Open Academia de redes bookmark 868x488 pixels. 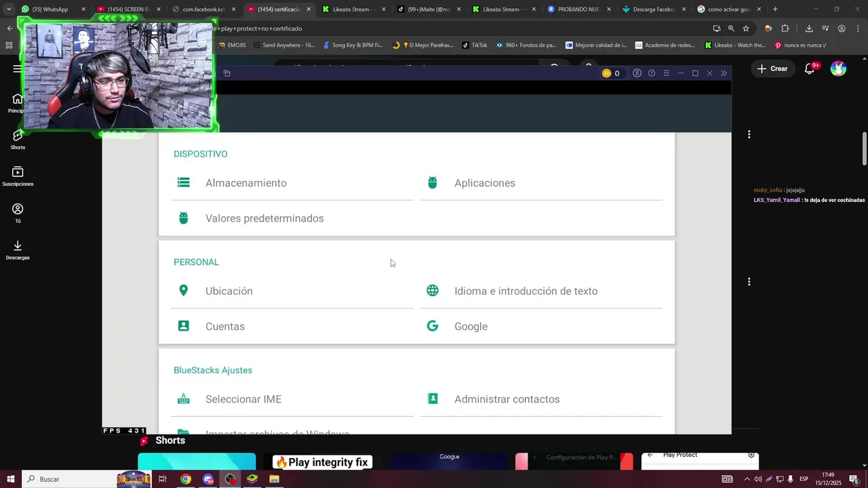[x=665, y=45]
